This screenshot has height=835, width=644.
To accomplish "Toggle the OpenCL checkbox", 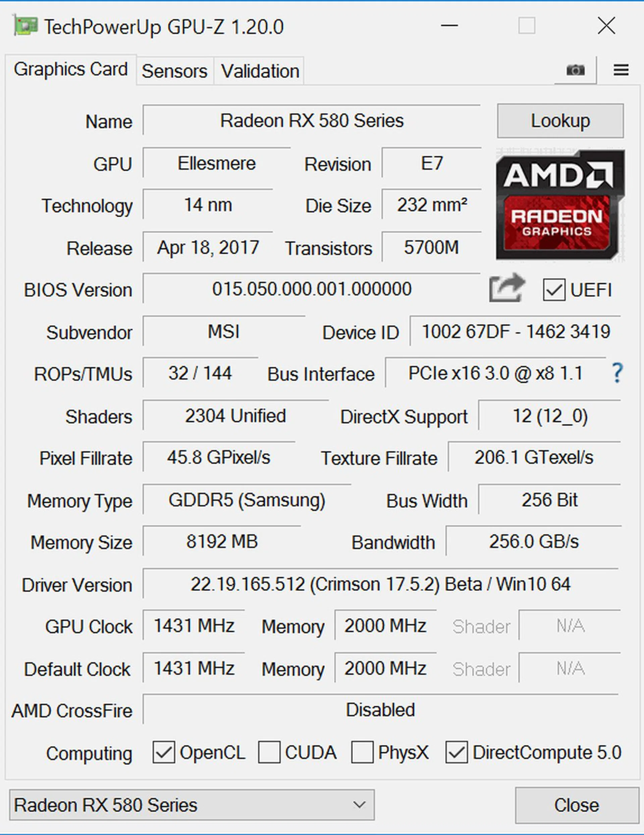I will click(164, 752).
